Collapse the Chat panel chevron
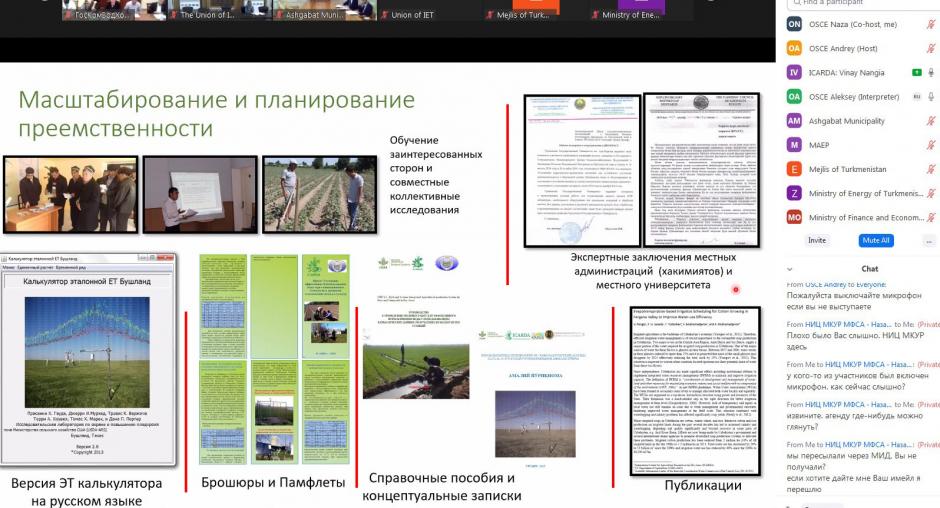940x508 pixels. [790, 269]
